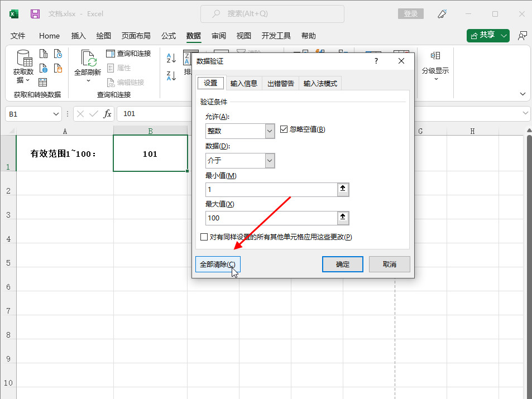The width and height of the screenshot is (532, 399).
Task: Open the 文件 menu
Action: pos(18,36)
